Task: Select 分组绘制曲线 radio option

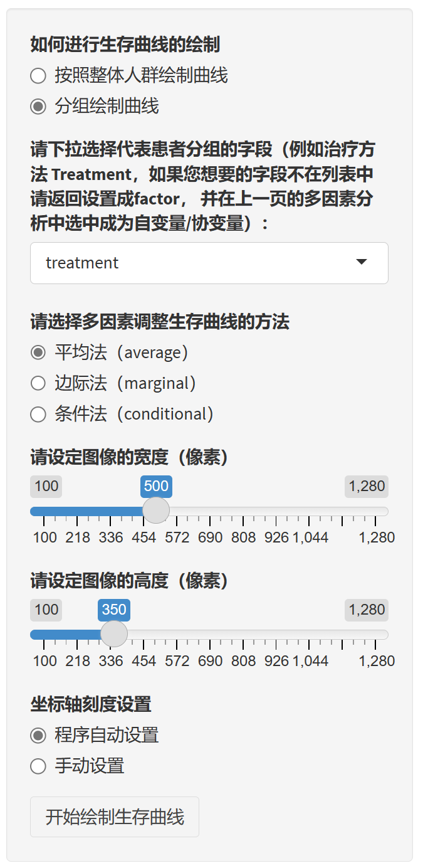Action: (x=38, y=107)
